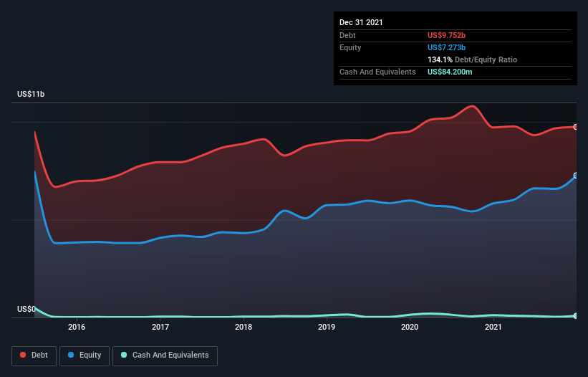
Task: Click the US$9.752b debt value
Action: click(x=446, y=35)
